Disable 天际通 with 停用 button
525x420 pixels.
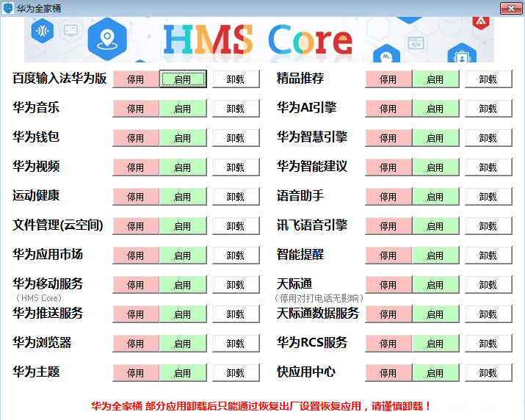388,285
